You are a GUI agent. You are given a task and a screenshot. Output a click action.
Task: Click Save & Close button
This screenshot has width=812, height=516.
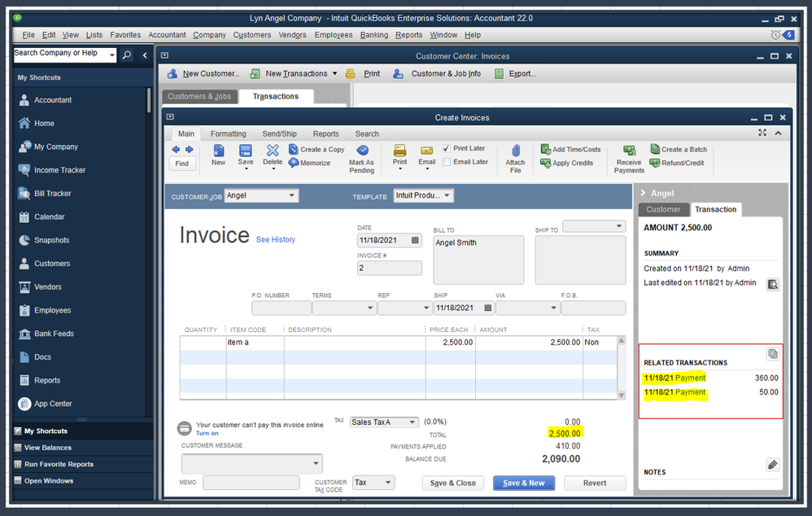452,483
